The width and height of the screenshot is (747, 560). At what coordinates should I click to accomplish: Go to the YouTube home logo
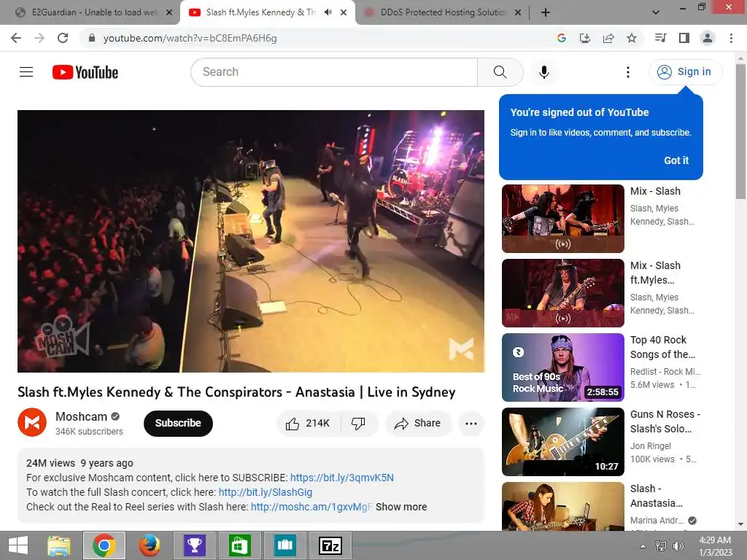click(x=85, y=72)
